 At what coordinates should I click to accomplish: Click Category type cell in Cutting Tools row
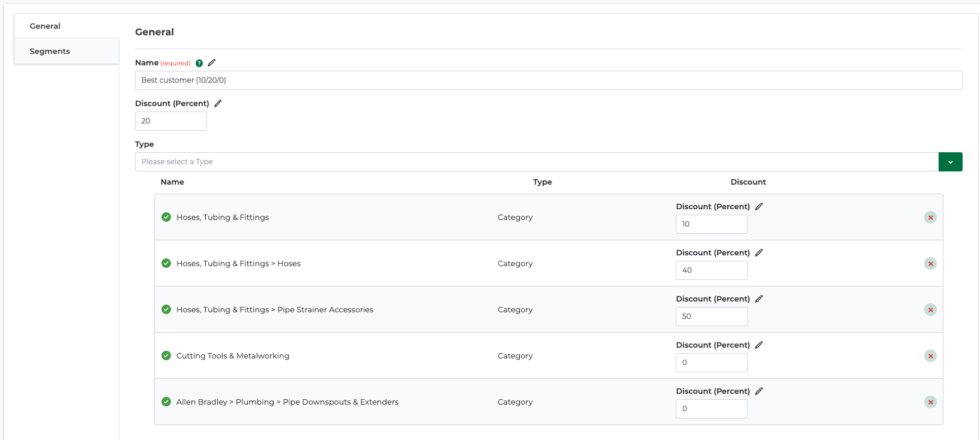point(515,355)
